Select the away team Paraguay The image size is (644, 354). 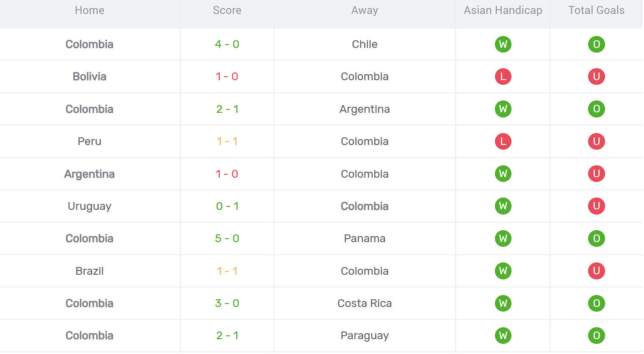coord(365,336)
